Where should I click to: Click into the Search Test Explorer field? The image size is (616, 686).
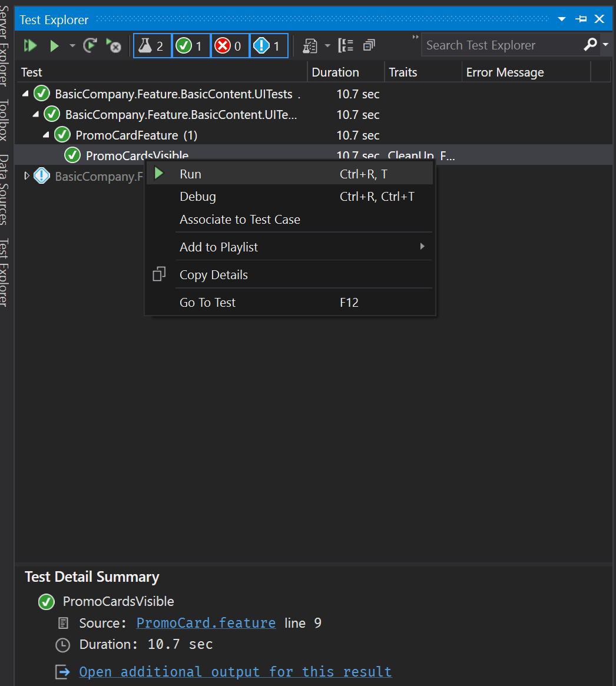[x=501, y=45]
